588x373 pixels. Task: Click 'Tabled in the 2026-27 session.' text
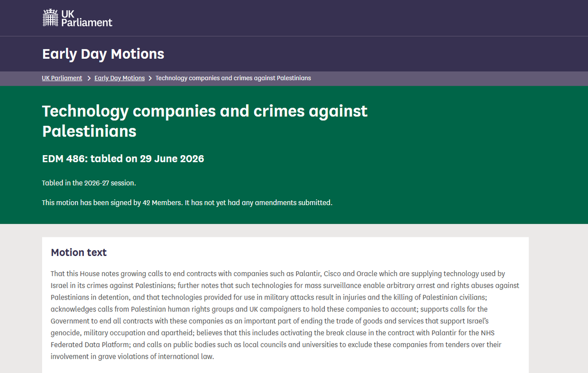[89, 183]
